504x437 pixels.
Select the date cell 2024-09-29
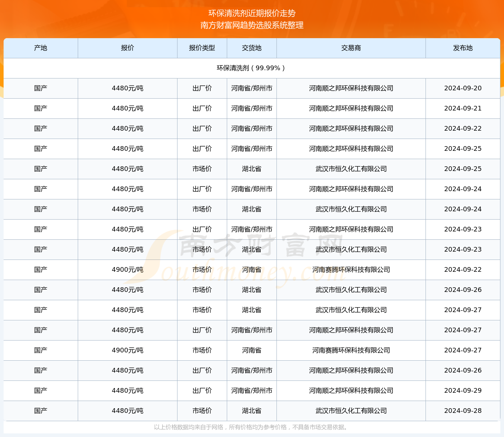[463, 391]
